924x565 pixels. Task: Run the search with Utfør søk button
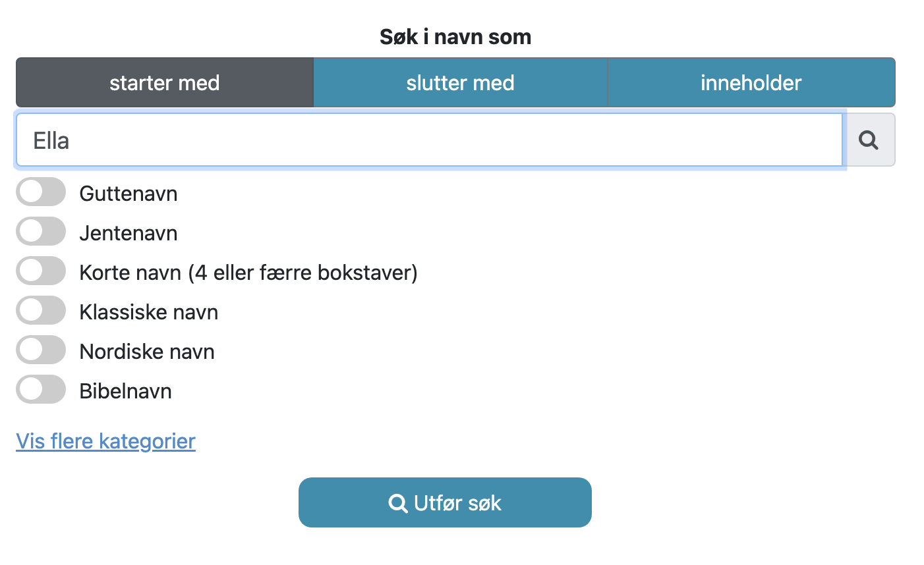click(445, 502)
